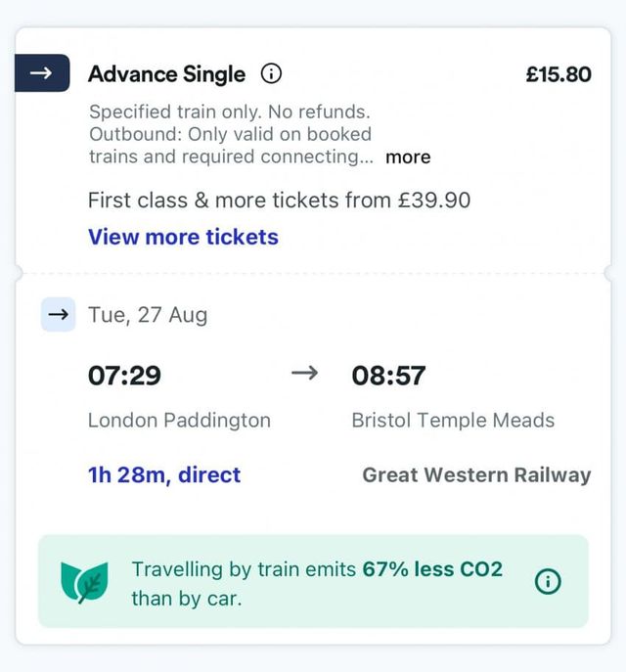Screen dimensions: 626x672
Task: Click the arrow between departure and arrival times
Action: 305,373
